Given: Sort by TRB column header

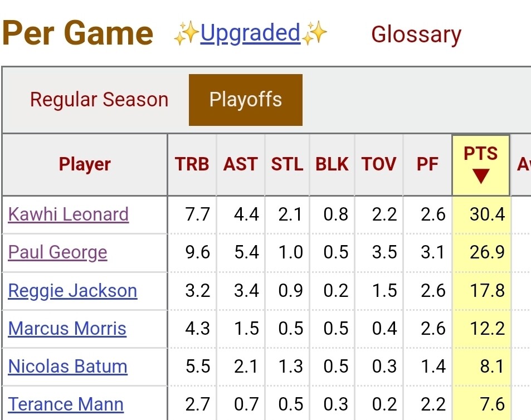Looking at the screenshot, I should pyautogui.click(x=192, y=164).
